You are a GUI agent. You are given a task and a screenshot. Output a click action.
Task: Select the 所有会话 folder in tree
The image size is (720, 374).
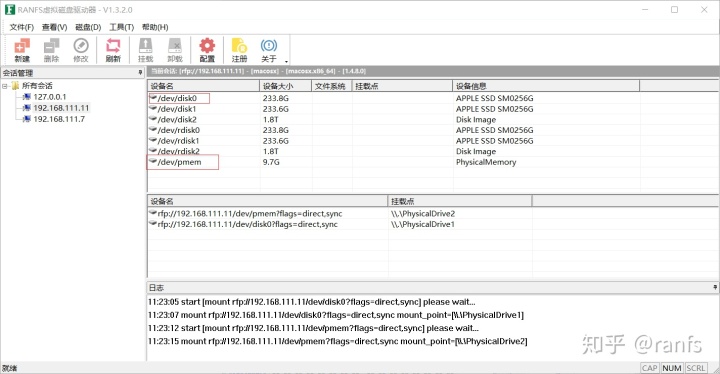pyautogui.click(x=37, y=86)
